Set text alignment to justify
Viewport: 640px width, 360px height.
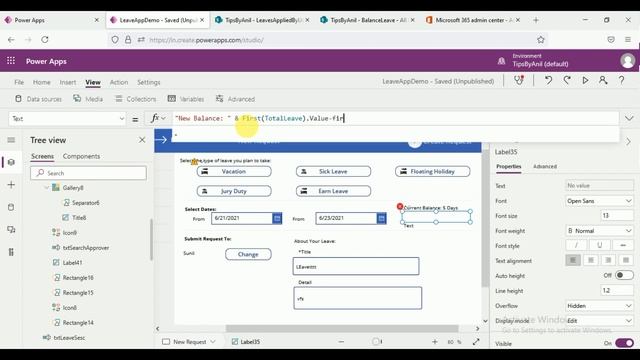(626, 260)
